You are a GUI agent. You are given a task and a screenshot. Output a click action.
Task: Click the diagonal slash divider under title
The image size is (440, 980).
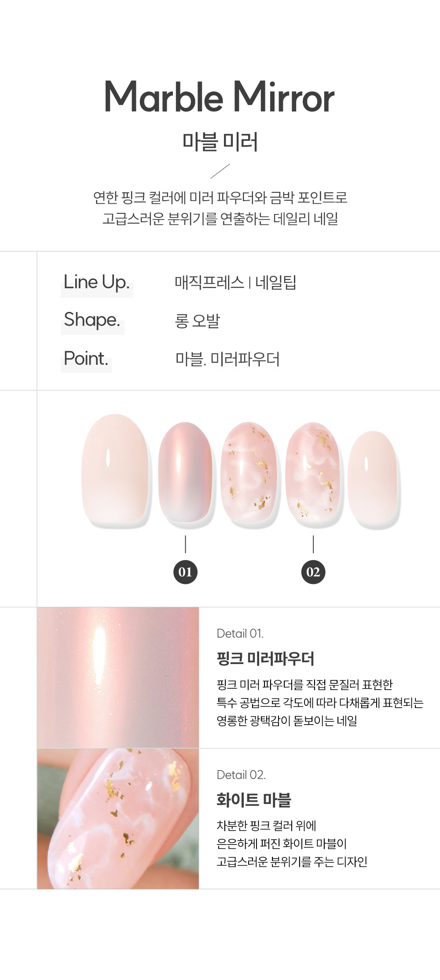click(x=220, y=171)
